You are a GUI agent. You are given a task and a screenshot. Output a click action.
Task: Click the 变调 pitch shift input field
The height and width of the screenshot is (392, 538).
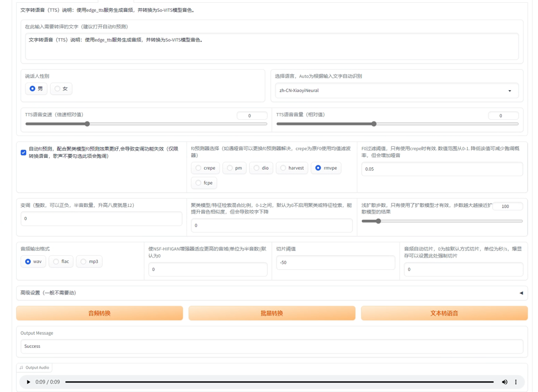101,219
